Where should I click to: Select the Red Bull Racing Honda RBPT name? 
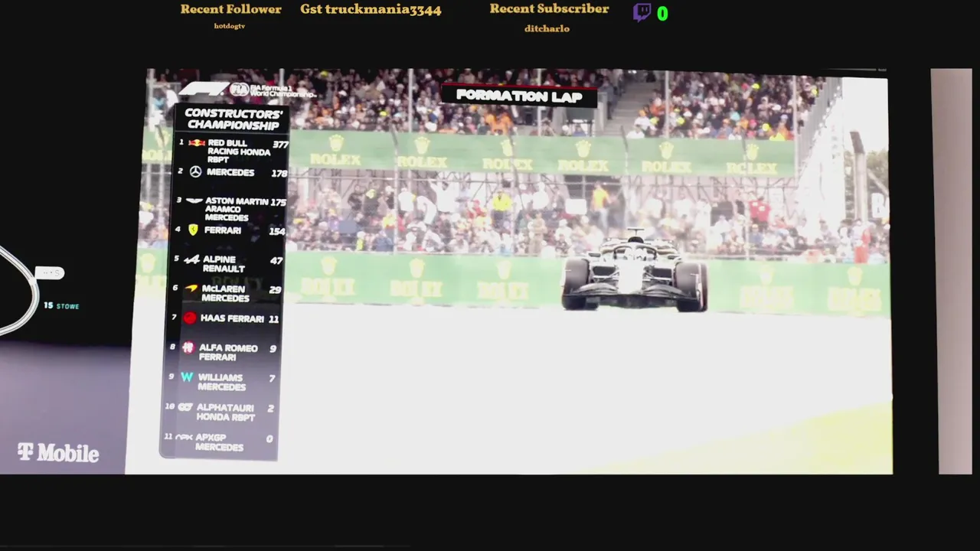(239, 152)
